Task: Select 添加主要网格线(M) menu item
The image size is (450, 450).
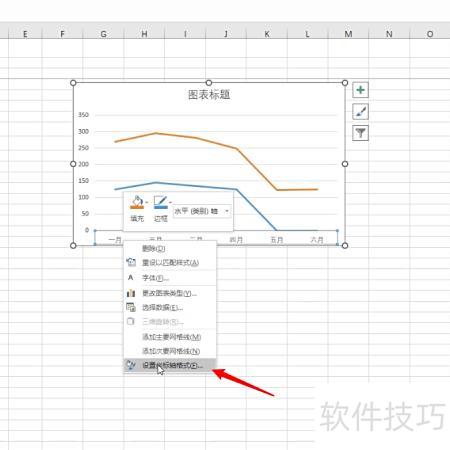Action: (170, 337)
